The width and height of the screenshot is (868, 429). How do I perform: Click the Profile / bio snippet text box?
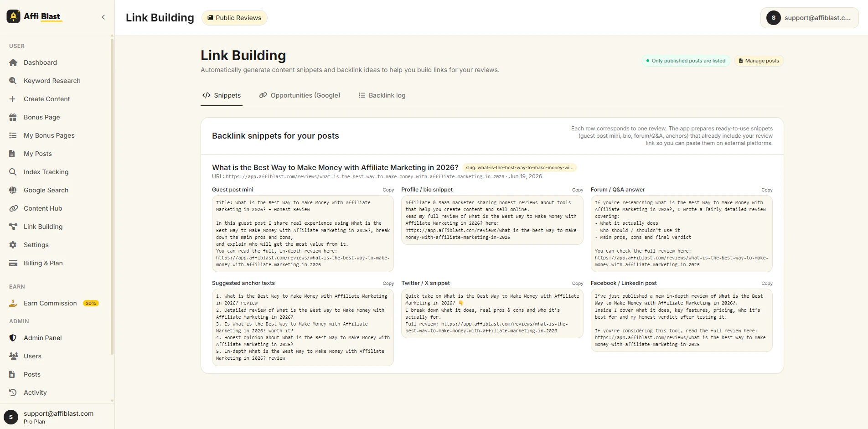pos(492,220)
